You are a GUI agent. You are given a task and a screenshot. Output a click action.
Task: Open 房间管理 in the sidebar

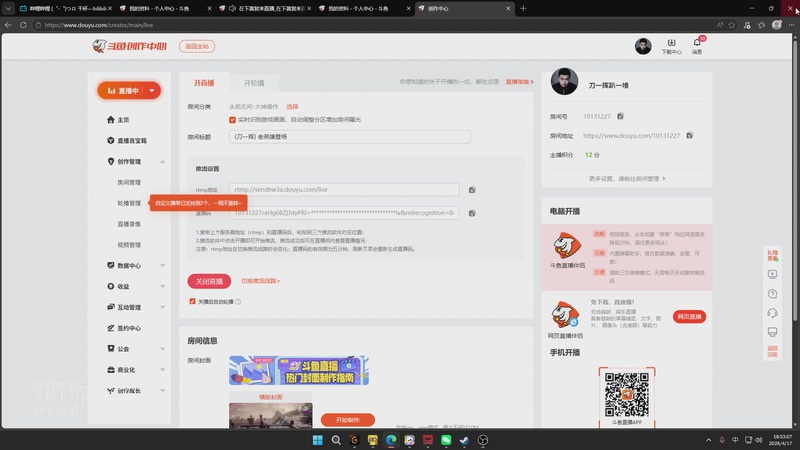[129, 182]
